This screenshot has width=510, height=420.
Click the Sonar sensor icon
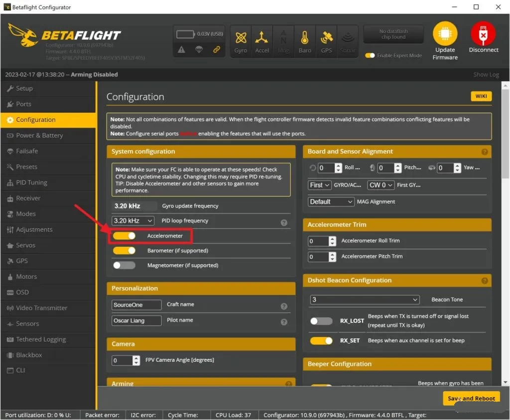click(347, 42)
